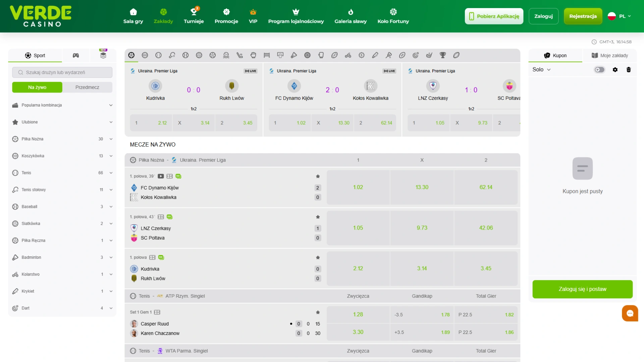Choose the table tennis paddle toolbar icon

pyautogui.click(x=172, y=55)
